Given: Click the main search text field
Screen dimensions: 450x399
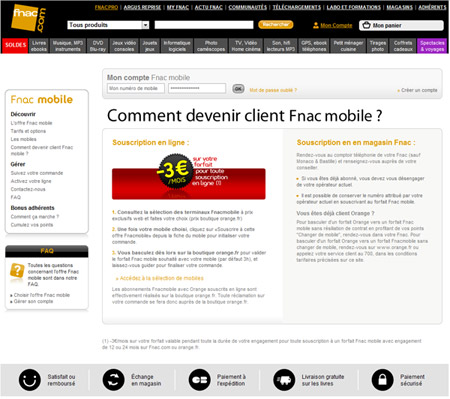Looking at the screenshot, I should 204,25.
